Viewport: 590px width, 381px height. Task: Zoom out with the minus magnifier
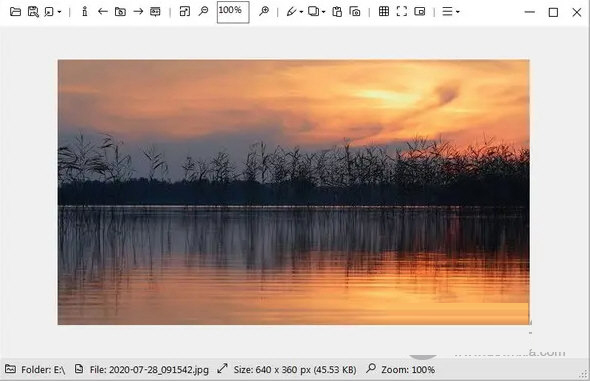(203, 11)
